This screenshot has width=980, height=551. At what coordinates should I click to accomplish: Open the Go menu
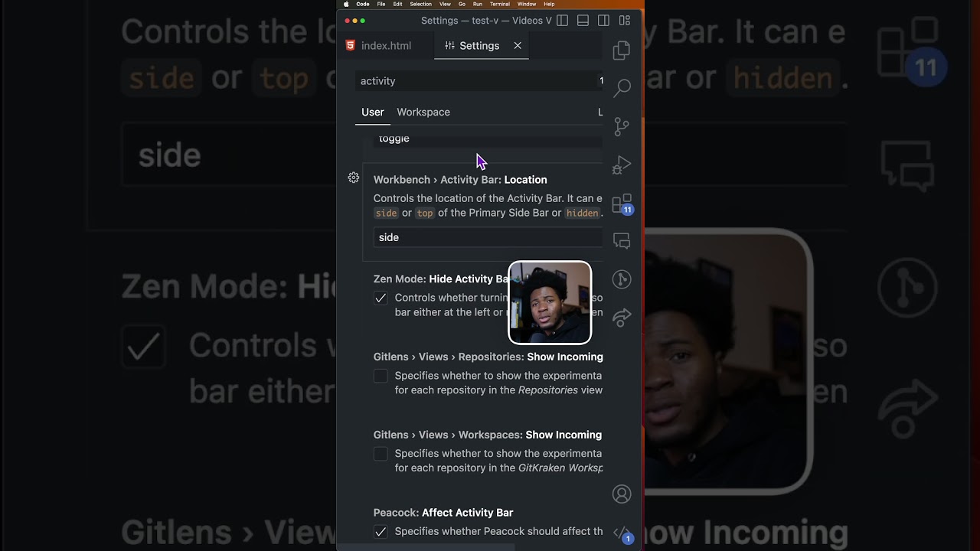[x=462, y=4]
